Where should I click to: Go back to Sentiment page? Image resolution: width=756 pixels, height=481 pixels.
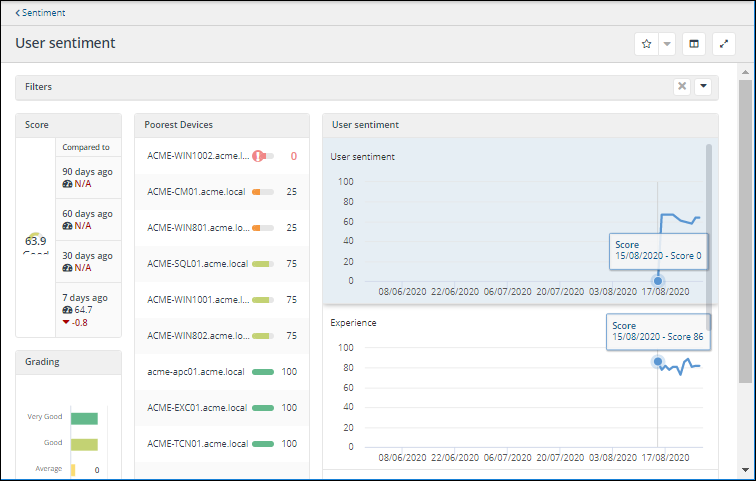[40, 13]
